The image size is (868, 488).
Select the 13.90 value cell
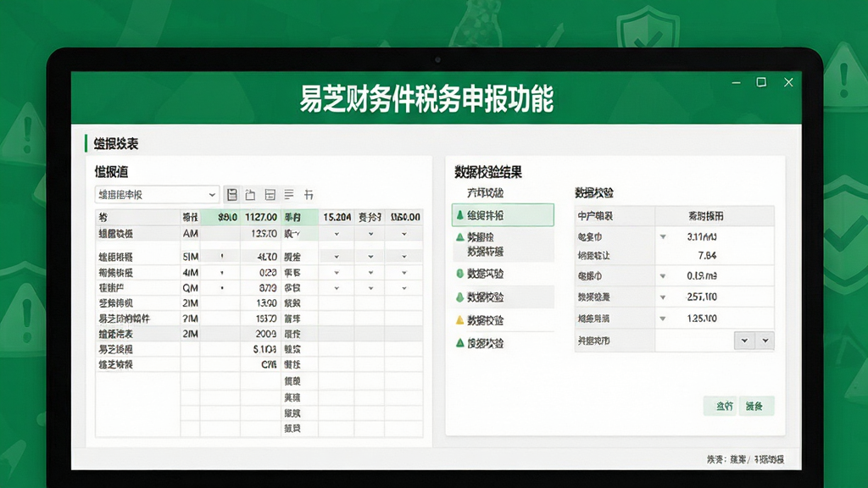[261, 303]
